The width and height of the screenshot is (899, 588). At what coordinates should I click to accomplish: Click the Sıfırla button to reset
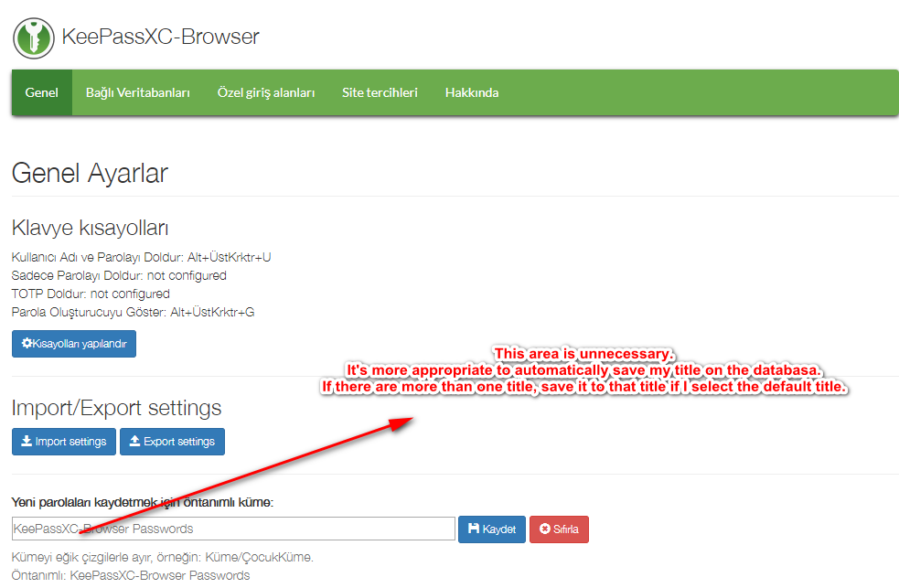pos(559,529)
